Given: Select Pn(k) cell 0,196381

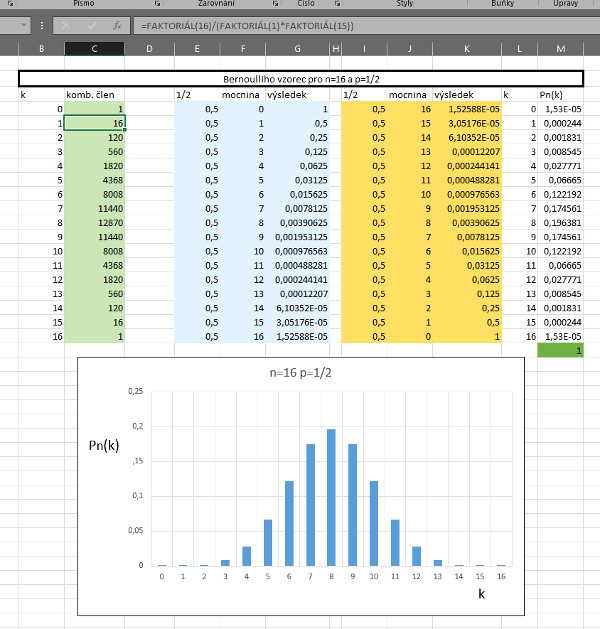Looking at the screenshot, I should coord(560,223).
